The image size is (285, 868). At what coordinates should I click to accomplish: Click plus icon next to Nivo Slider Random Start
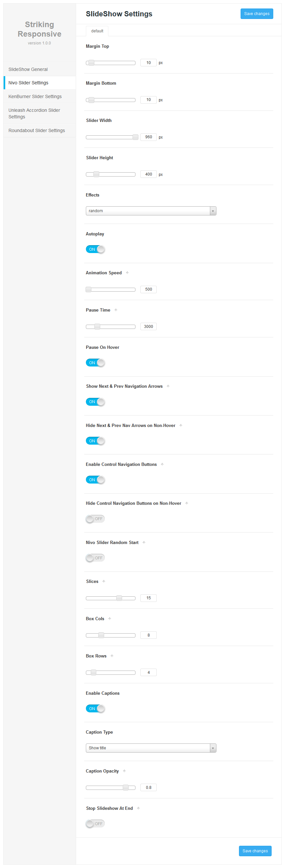point(144,542)
